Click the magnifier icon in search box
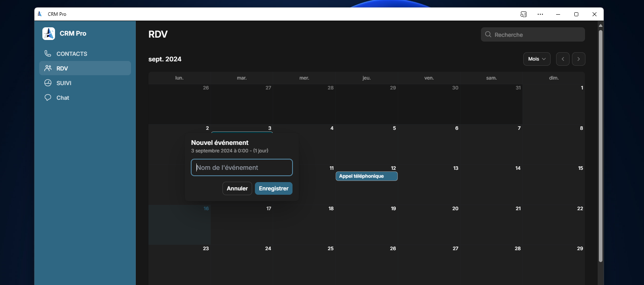Viewport: 644px width, 285px height. (488, 34)
